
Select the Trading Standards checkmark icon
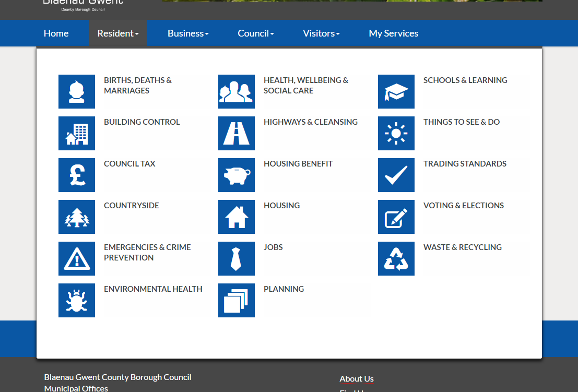(x=396, y=175)
